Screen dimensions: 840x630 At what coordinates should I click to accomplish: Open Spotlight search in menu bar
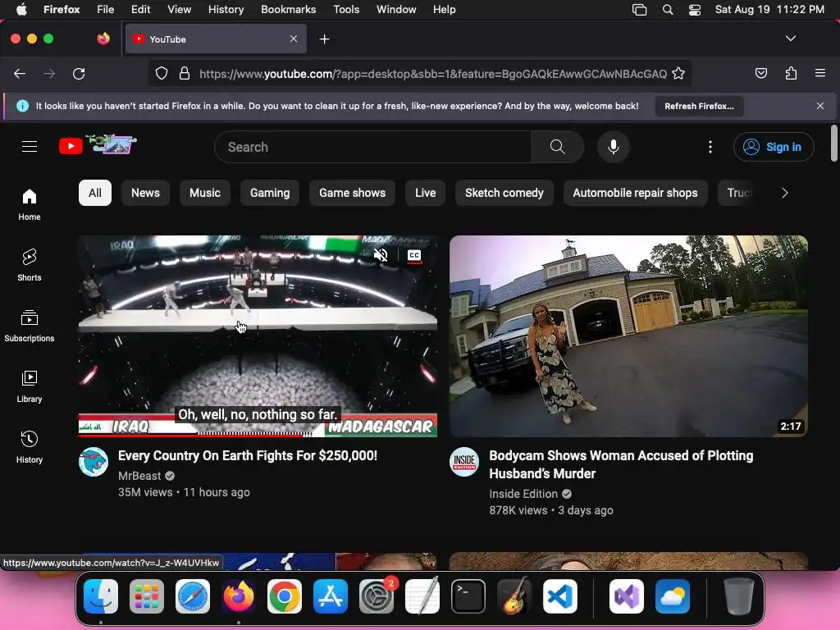pos(668,9)
